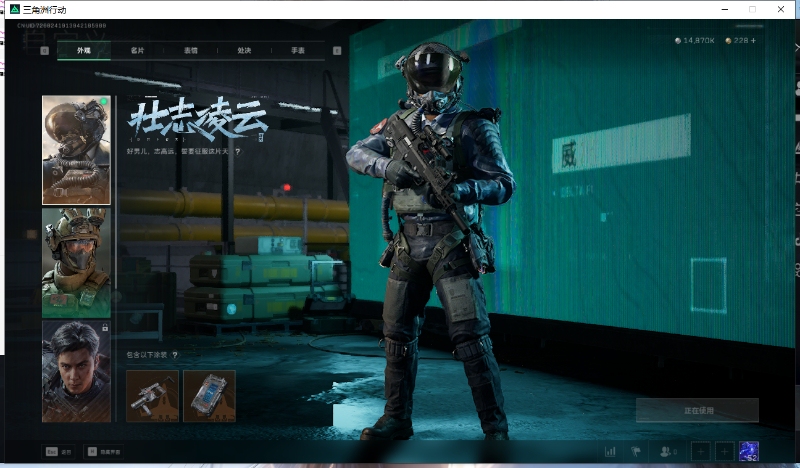Viewport: 800px width, 468px height.
Task: Open the 名片 tab
Action: 137,51
